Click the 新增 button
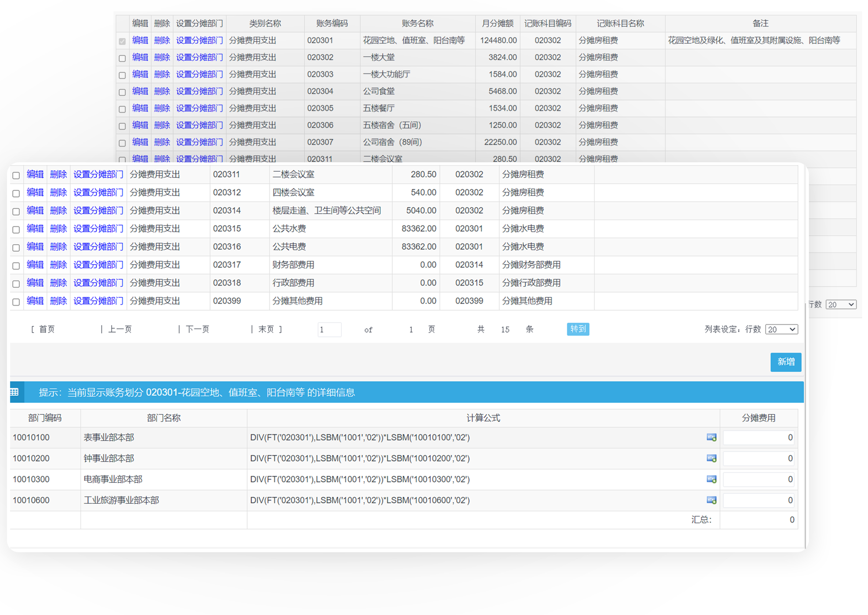868x615 pixels. pos(785,362)
